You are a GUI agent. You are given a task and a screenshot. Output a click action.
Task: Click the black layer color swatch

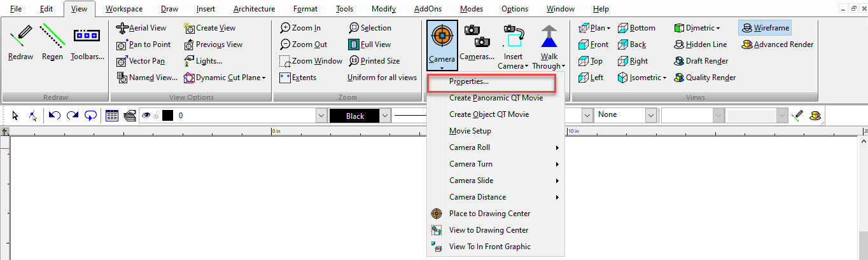(167, 116)
